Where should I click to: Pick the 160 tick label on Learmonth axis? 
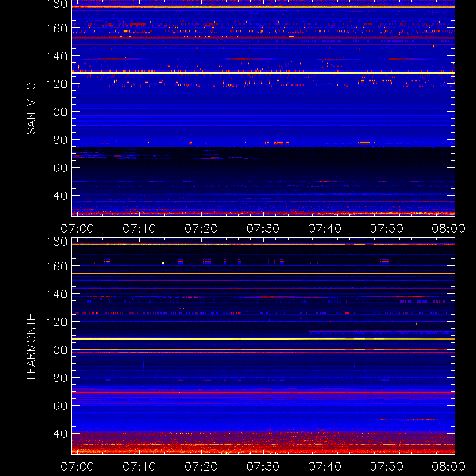point(57,266)
